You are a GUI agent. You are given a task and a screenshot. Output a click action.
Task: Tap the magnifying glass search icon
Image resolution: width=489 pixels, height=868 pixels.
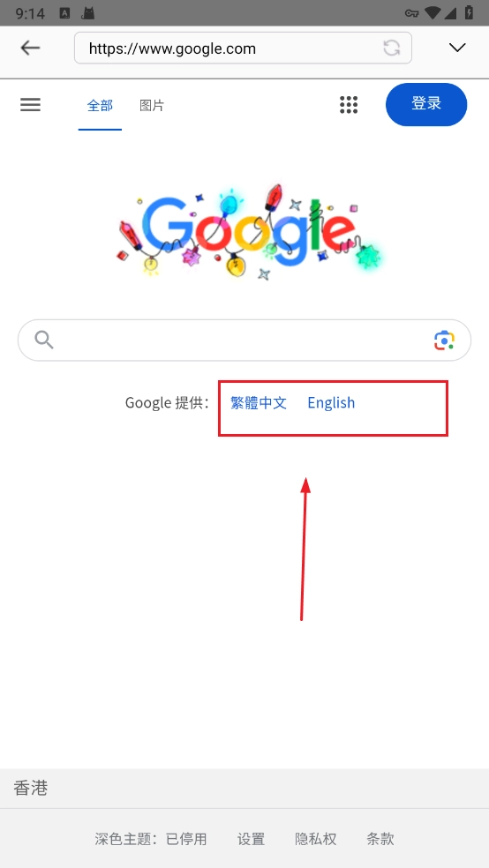pos(44,340)
